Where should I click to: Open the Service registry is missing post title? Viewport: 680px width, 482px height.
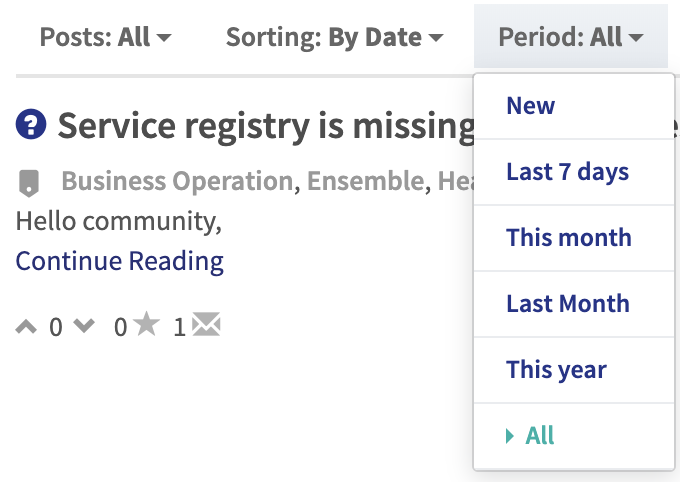click(266, 126)
